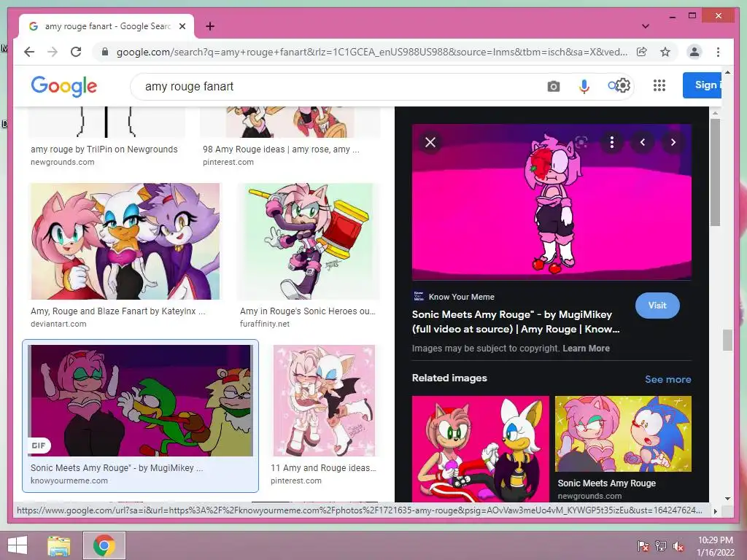Click 'amy rouge by TrilPin on Newgrounds' caption
This screenshot has height=560, width=747.
(104, 149)
